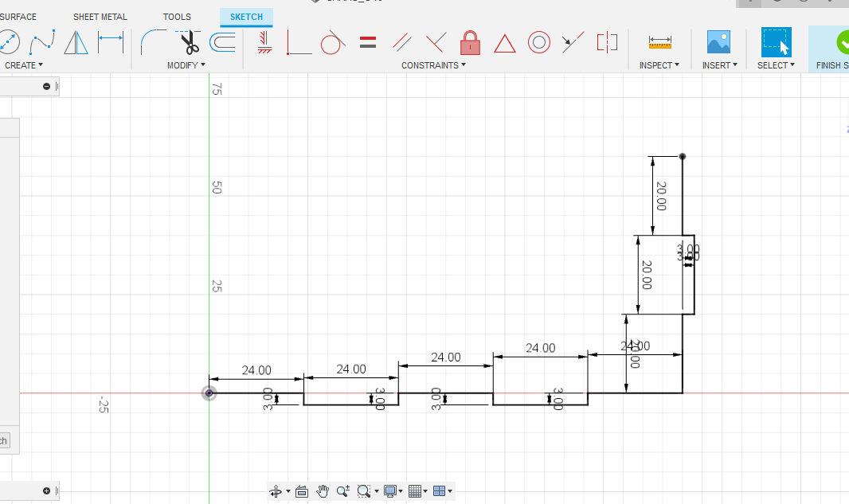Open the Grid and Snaps dropdown
This screenshot has height=504, width=849.
tap(417, 491)
